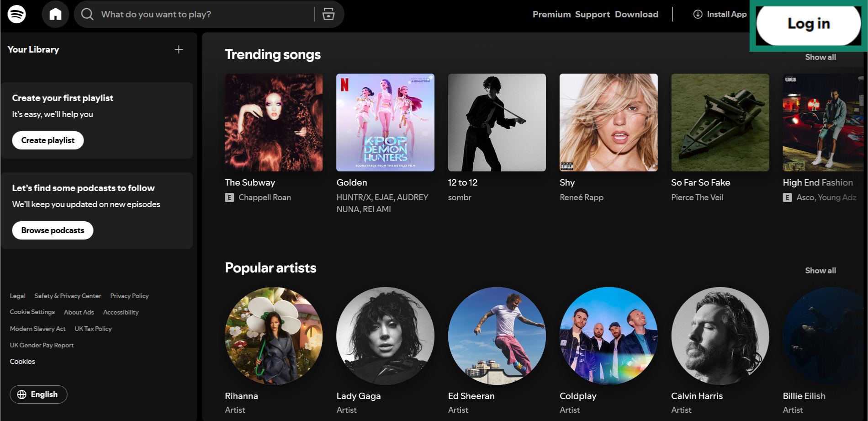Screen dimensions: 868x421
Task: Open the Support menu item
Action: (x=593, y=14)
